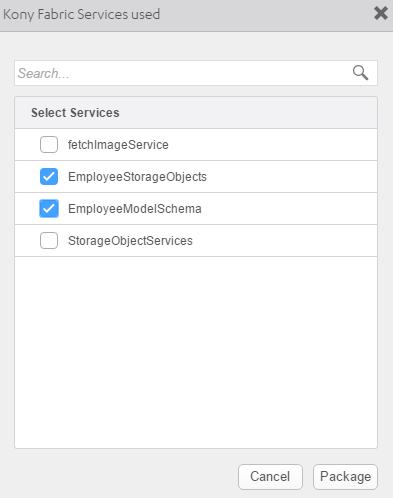
Task: Click blank space in the fetchImageService row
Action: pos(273,145)
